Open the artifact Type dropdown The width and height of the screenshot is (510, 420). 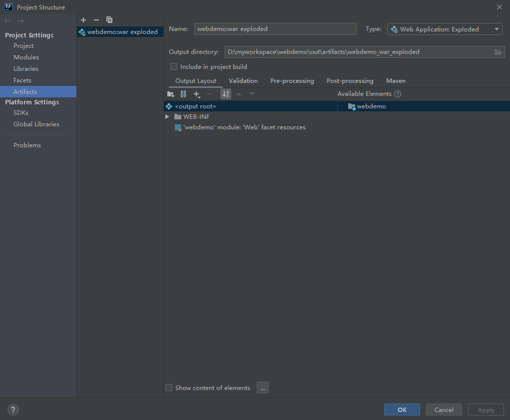[x=445, y=29]
